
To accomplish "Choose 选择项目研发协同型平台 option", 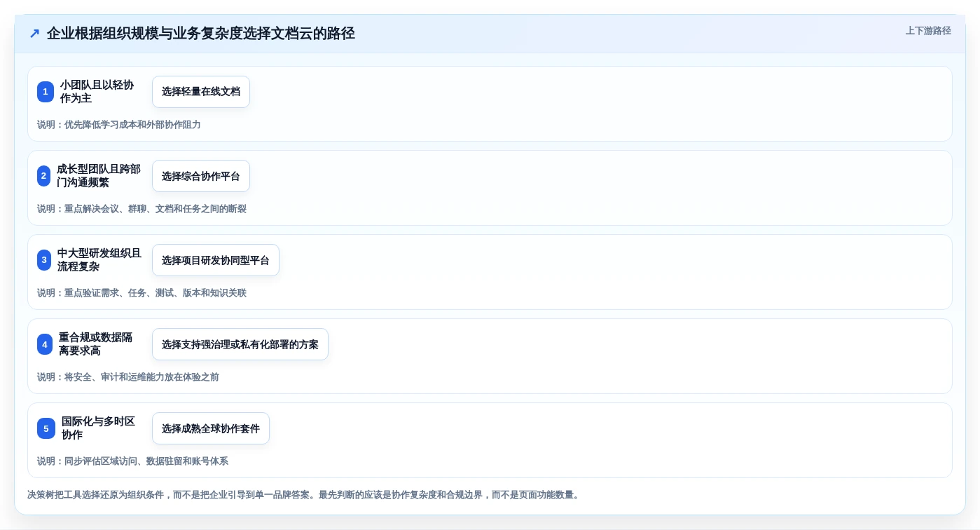I will [x=216, y=260].
